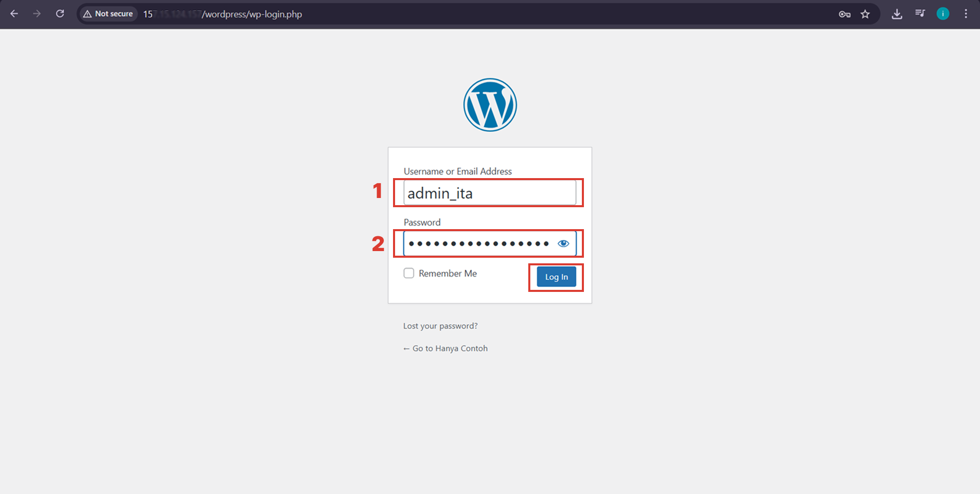Screen dimensions: 980x494
Task: Bookmark the page using the star icon
Action: click(866, 14)
